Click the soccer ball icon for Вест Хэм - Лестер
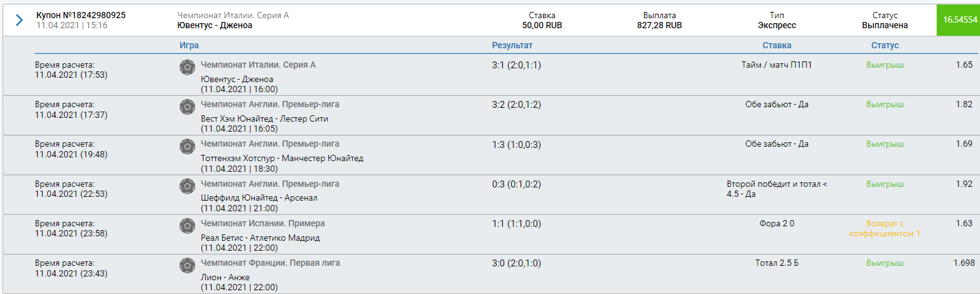 tap(186, 107)
